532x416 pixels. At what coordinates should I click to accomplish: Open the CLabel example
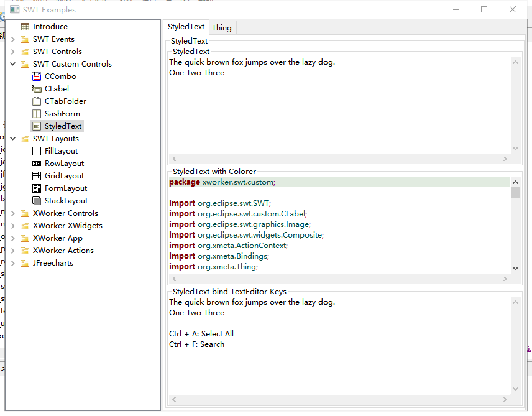(x=57, y=89)
